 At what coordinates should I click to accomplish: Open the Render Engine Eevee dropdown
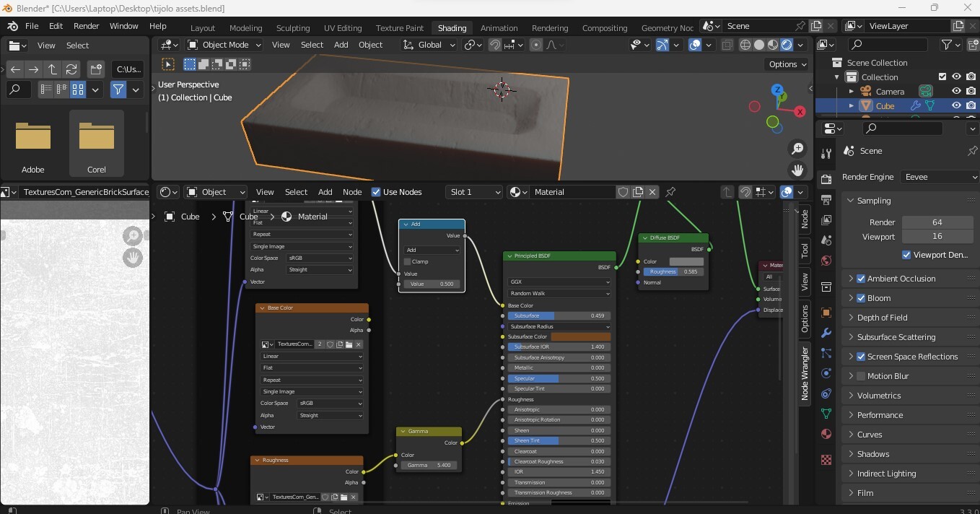click(940, 177)
